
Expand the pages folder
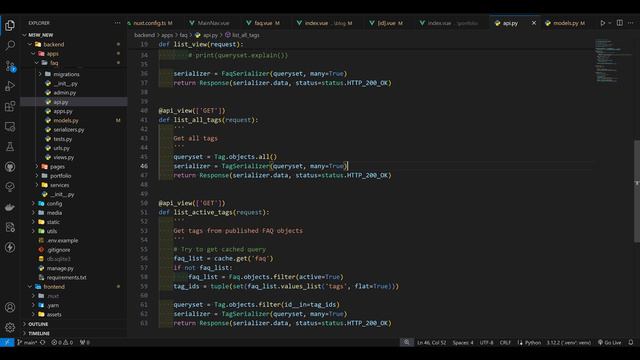37,167
